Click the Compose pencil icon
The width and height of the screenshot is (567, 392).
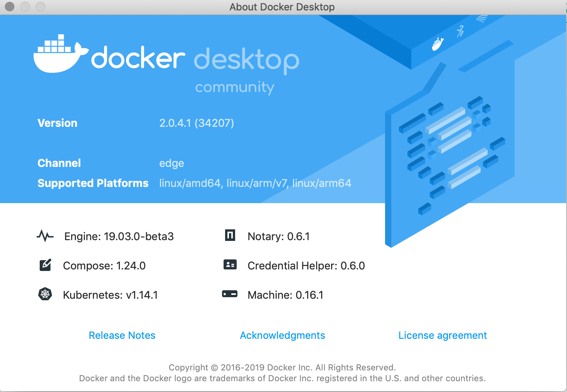point(45,265)
